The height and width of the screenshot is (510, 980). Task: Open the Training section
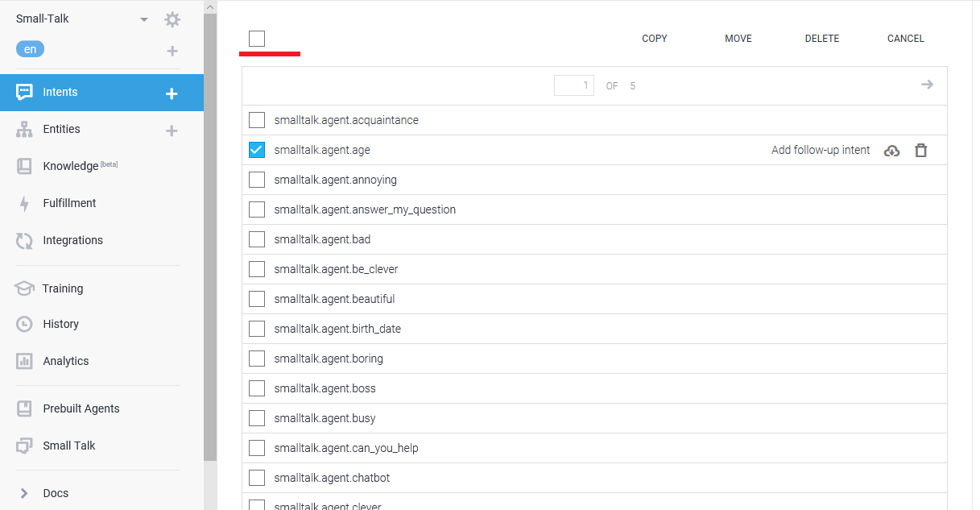[x=63, y=288]
